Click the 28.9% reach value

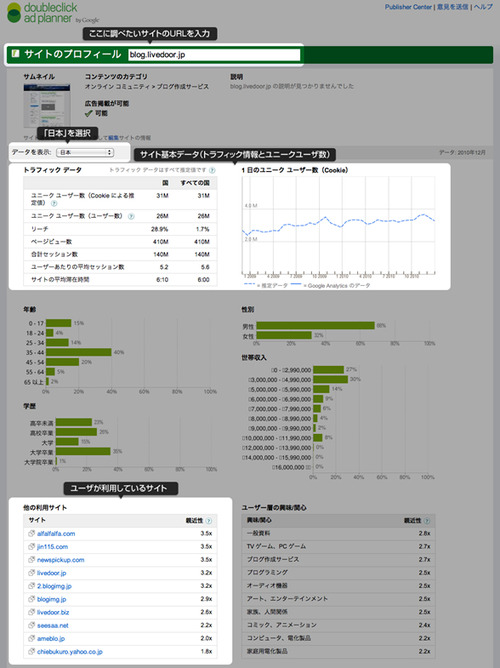click(x=160, y=229)
